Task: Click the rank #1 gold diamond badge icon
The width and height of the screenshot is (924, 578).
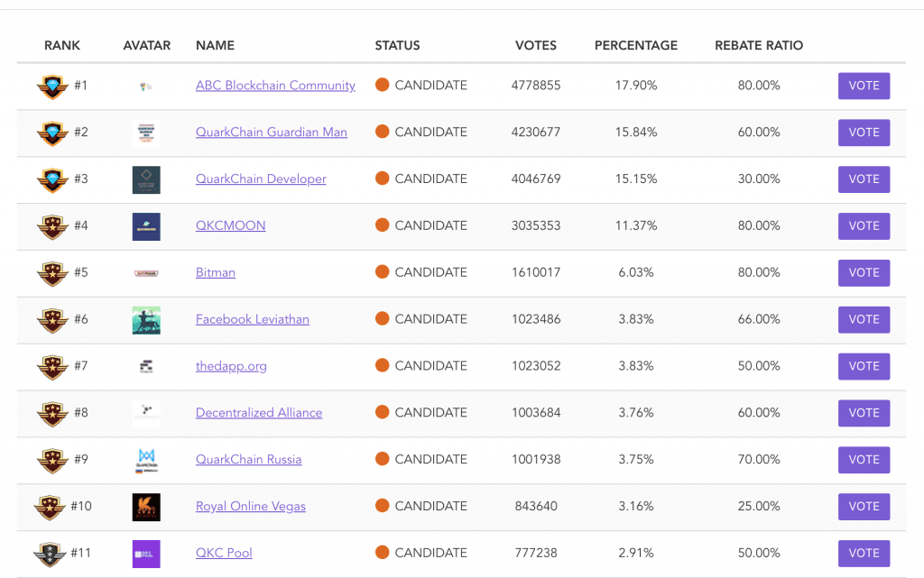Action: 51,87
